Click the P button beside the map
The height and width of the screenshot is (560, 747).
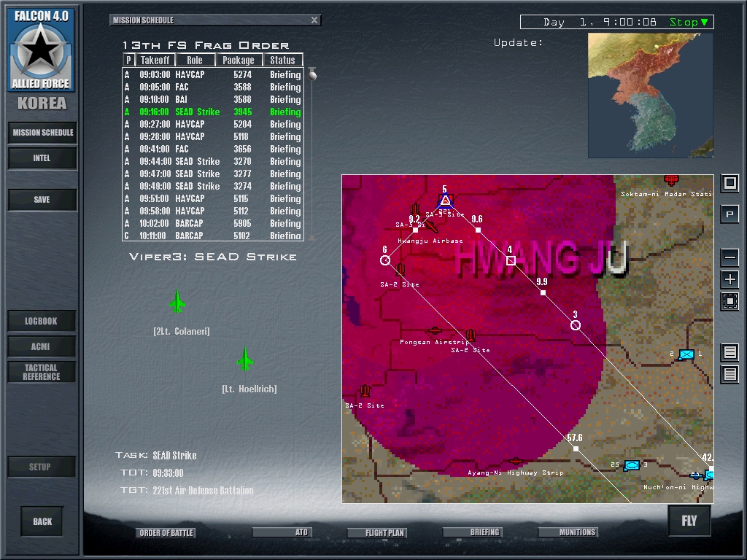[729, 214]
